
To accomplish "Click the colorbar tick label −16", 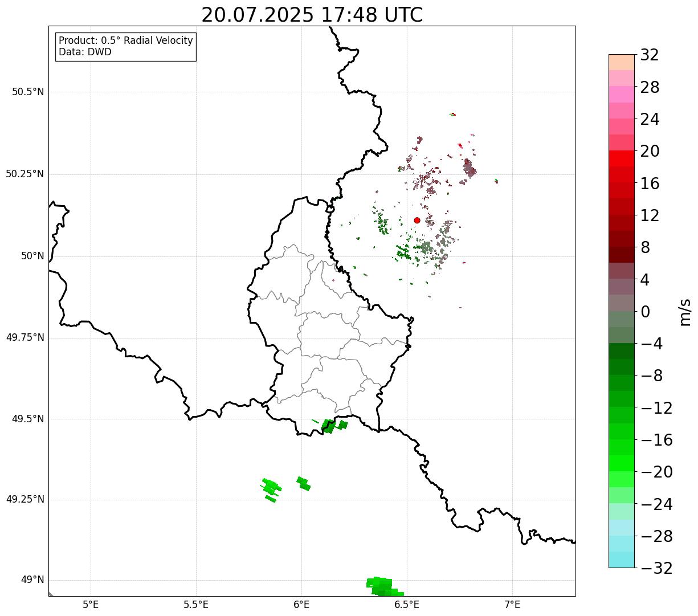I will pyautogui.click(x=656, y=440).
